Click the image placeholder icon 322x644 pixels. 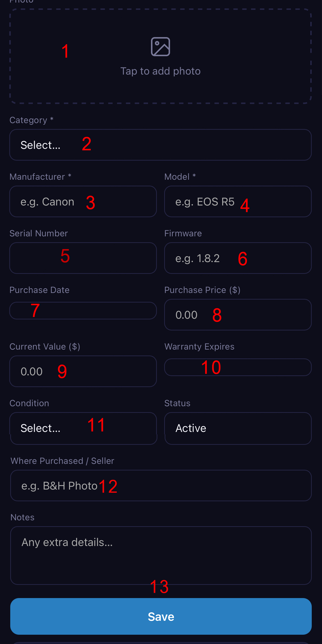[161, 47]
